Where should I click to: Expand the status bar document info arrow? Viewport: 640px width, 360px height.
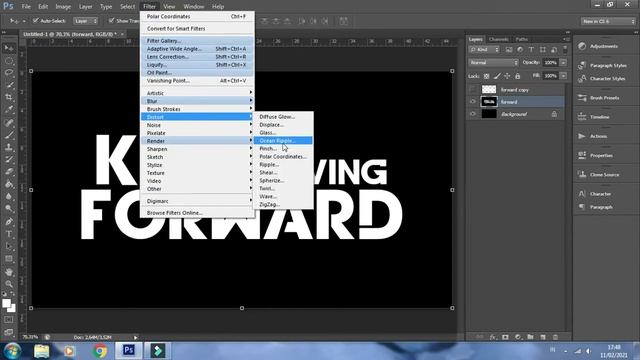pos(136,337)
